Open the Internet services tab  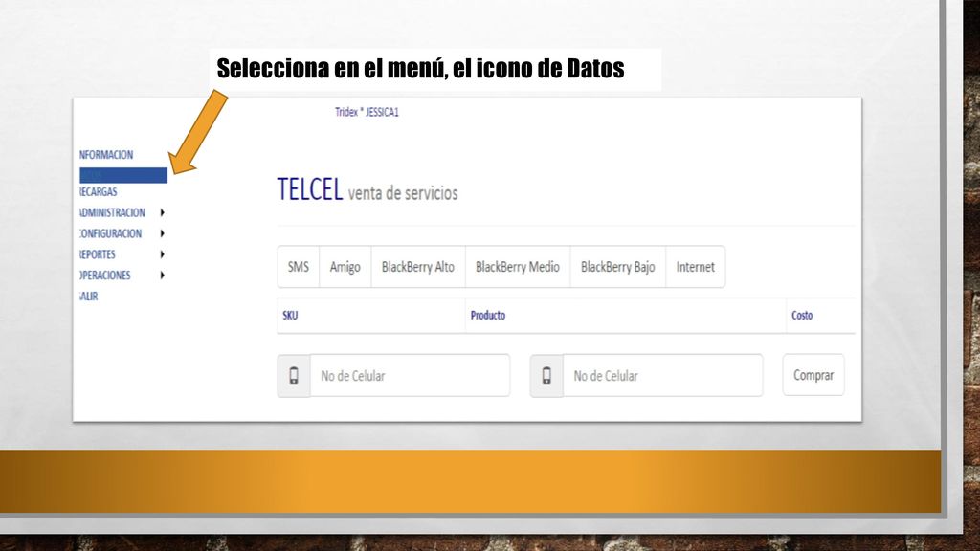tap(695, 267)
